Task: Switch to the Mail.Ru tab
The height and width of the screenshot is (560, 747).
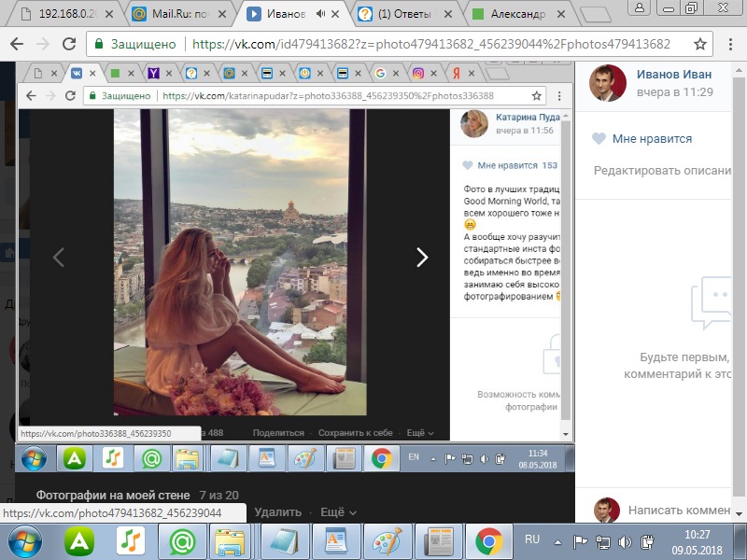Action: point(179,14)
